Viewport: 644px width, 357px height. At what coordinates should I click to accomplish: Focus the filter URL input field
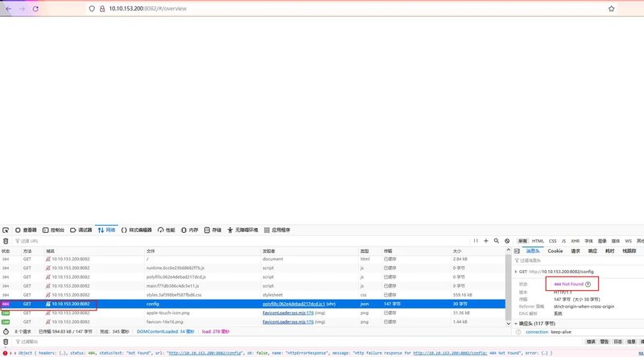click(242, 241)
